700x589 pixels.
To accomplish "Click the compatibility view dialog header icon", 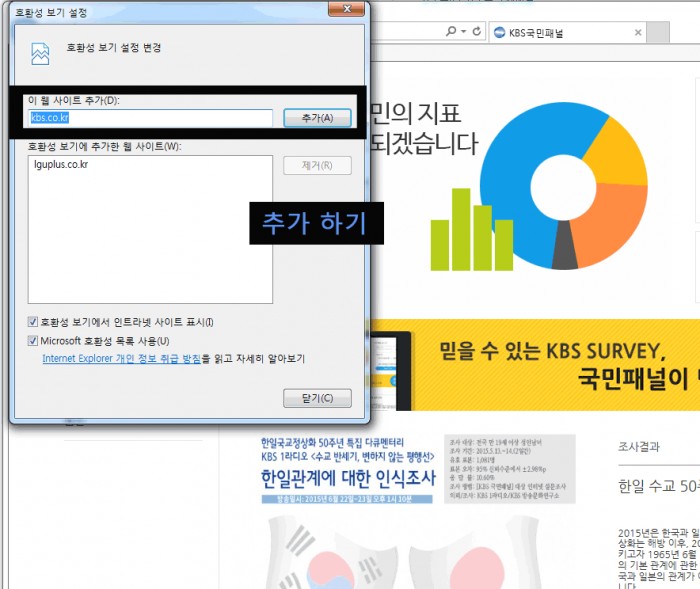I will (x=40, y=53).
